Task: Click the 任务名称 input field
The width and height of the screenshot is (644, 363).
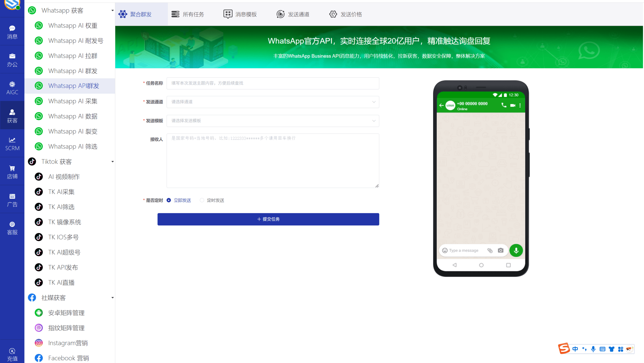Action: tap(273, 83)
